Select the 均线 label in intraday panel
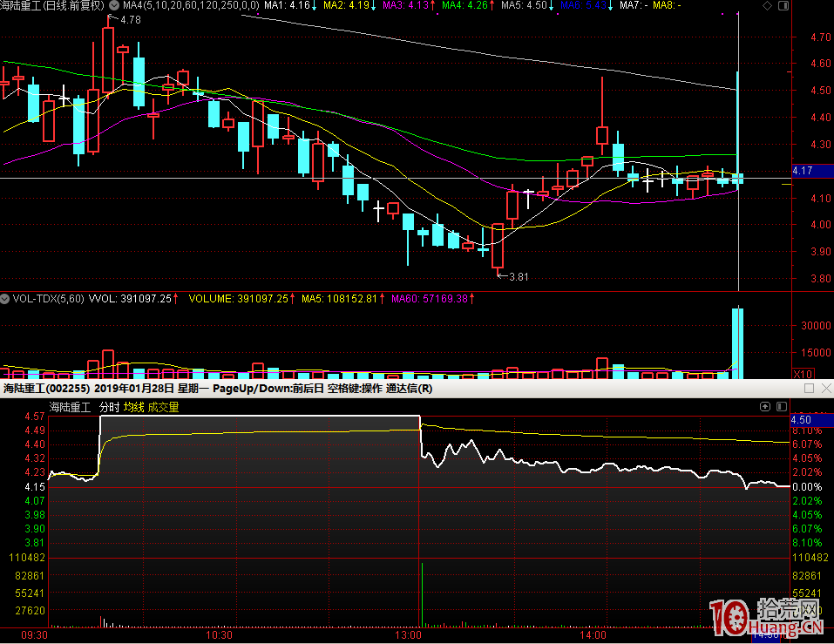 [133, 407]
